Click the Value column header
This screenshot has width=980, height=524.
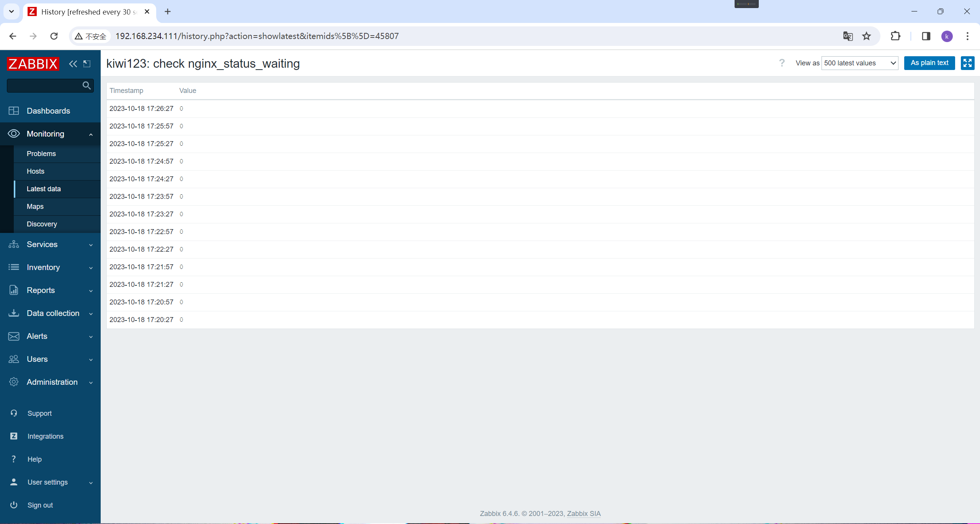pos(188,91)
